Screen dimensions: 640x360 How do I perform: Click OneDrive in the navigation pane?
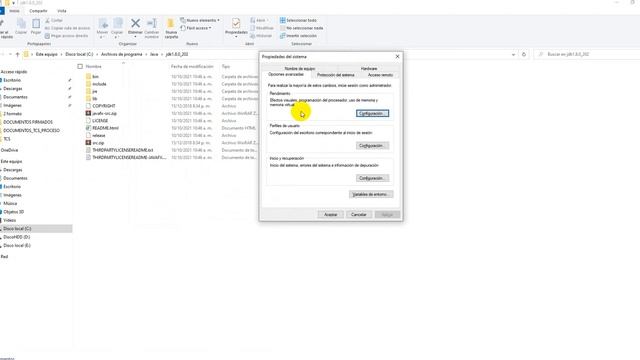pyautogui.click(x=9, y=150)
